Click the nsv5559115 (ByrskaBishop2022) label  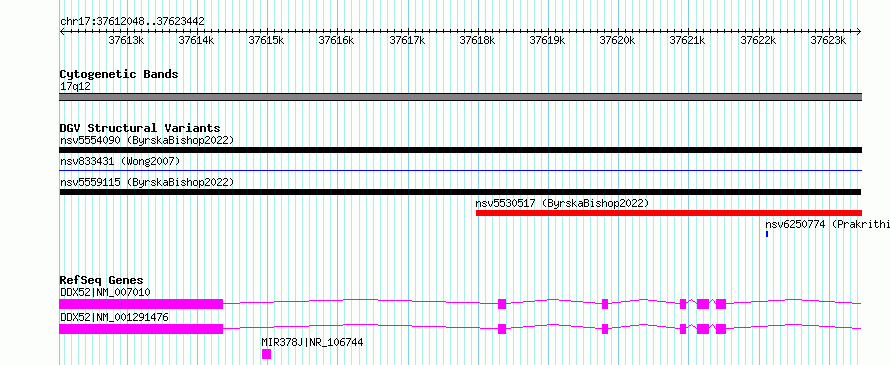pos(147,182)
